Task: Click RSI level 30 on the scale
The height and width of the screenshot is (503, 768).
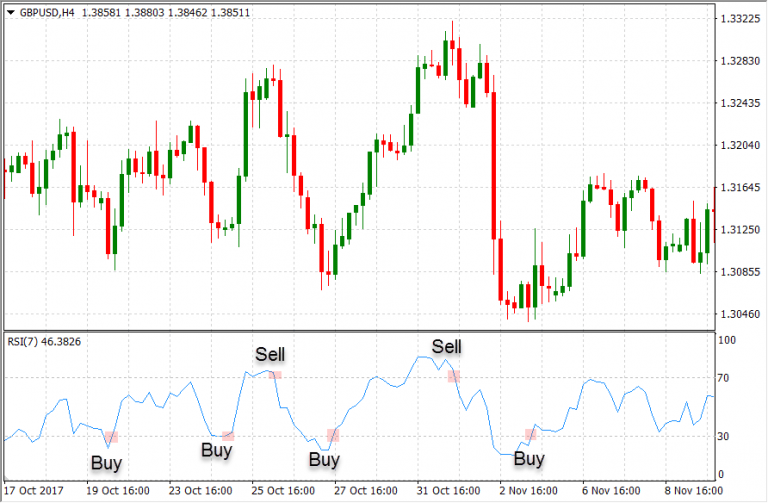Action: tap(723, 436)
